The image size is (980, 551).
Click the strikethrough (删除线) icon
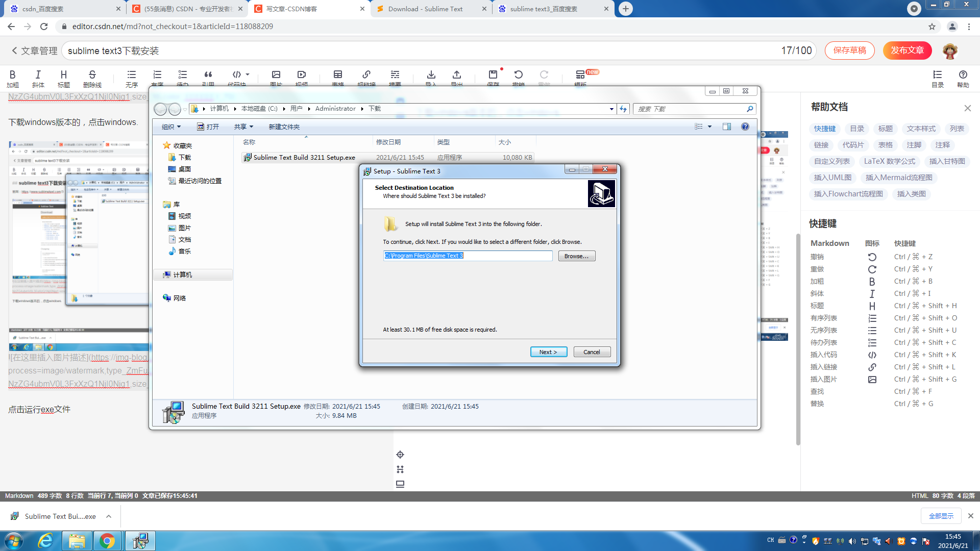click(92, 75)
